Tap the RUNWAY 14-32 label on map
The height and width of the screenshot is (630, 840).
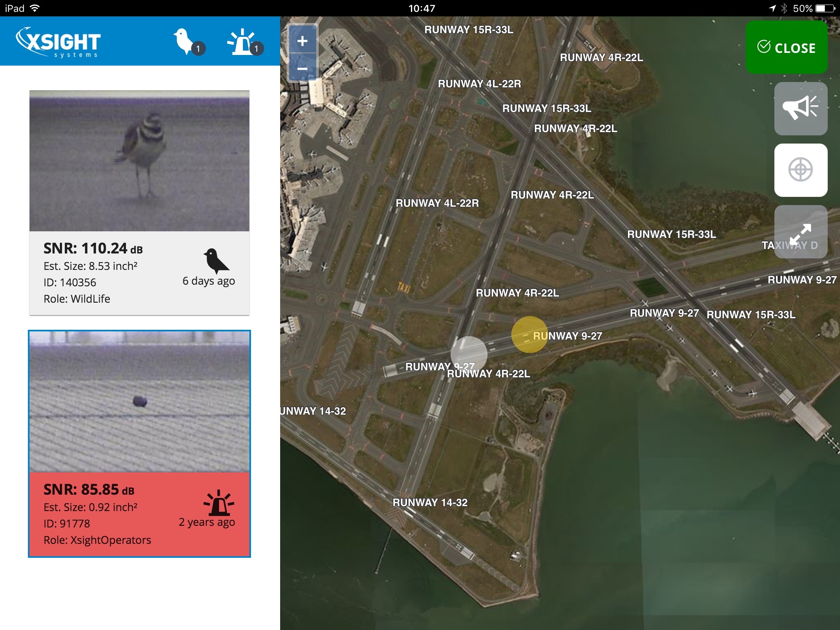pyautogui.click(x=430, y=502)
